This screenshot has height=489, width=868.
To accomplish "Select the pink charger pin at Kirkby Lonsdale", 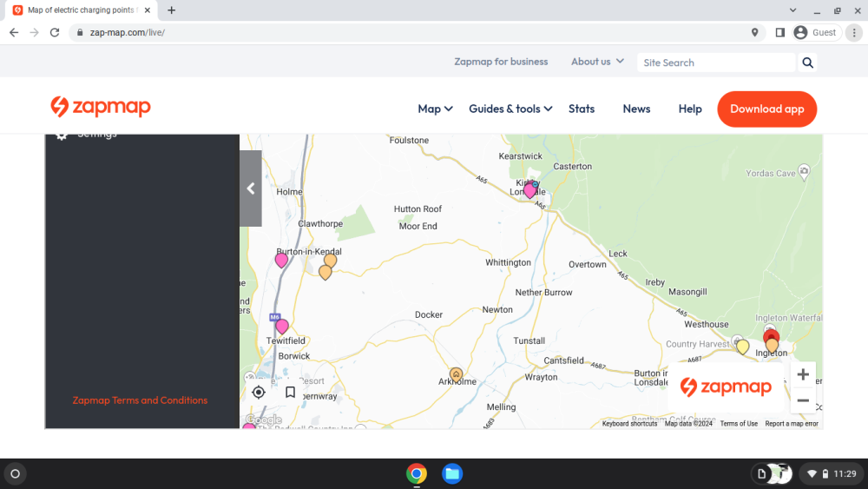I will 529,189.
